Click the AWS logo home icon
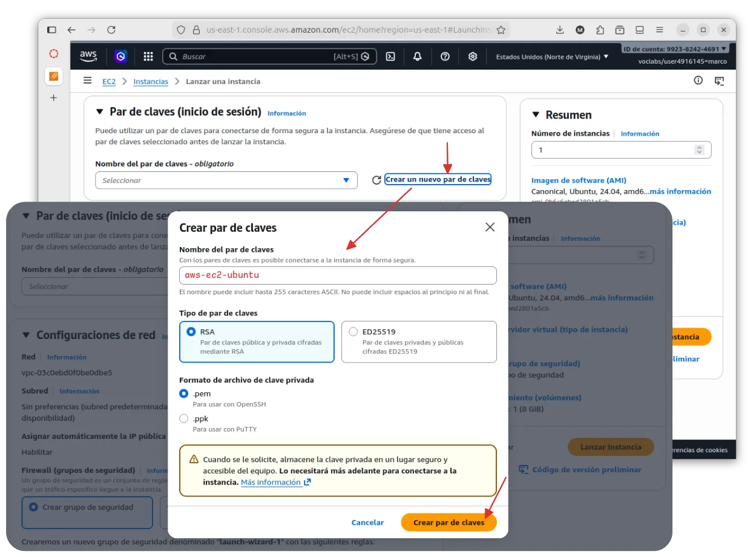Image resolution: width=756 pixels, height=557 pixels. pos(88,56)
